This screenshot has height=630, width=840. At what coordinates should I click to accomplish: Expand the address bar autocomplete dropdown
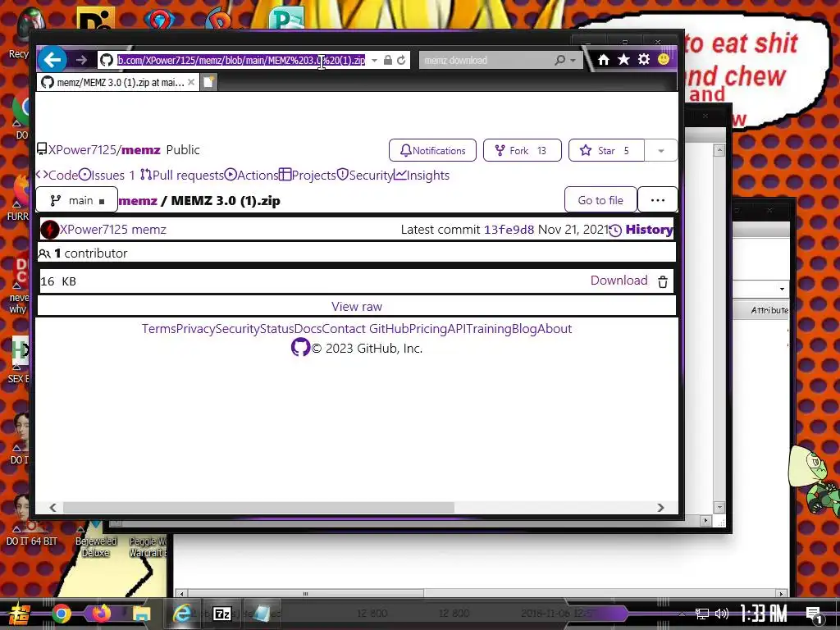tap(374, 61)
